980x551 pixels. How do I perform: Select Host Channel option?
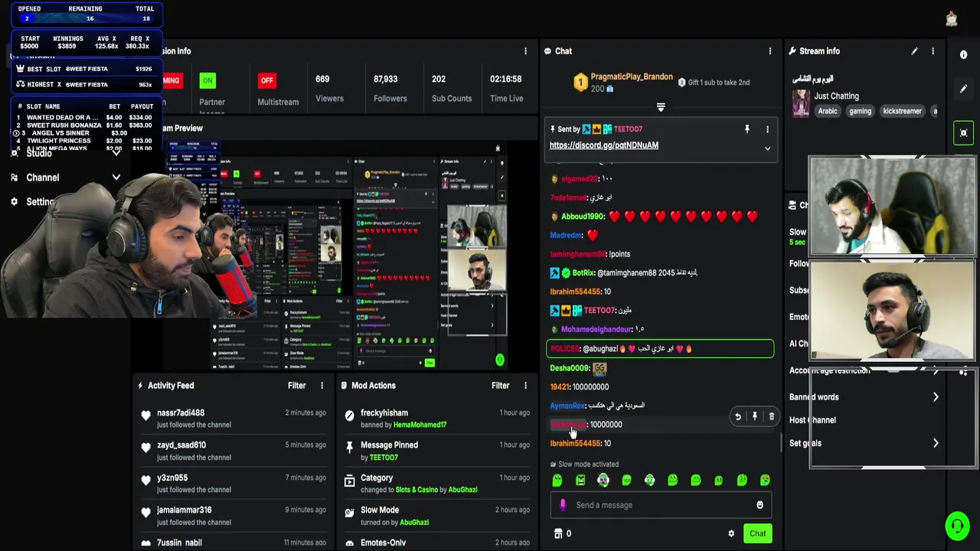coord(812,420)
